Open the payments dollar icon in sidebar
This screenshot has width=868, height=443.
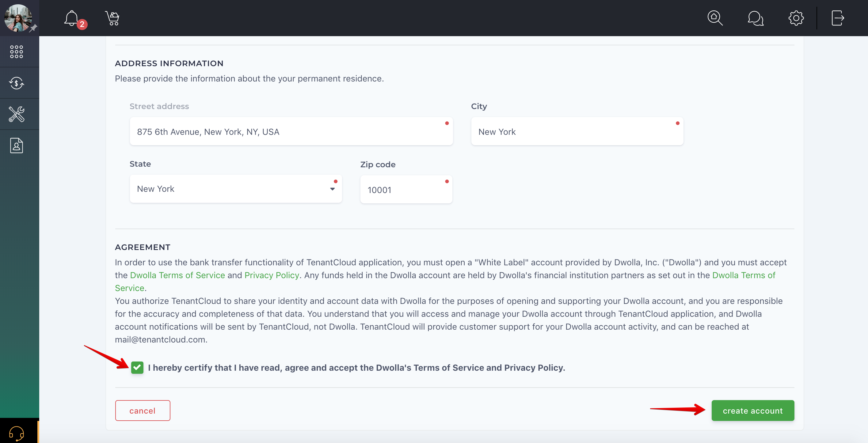(x=17, y=83)
